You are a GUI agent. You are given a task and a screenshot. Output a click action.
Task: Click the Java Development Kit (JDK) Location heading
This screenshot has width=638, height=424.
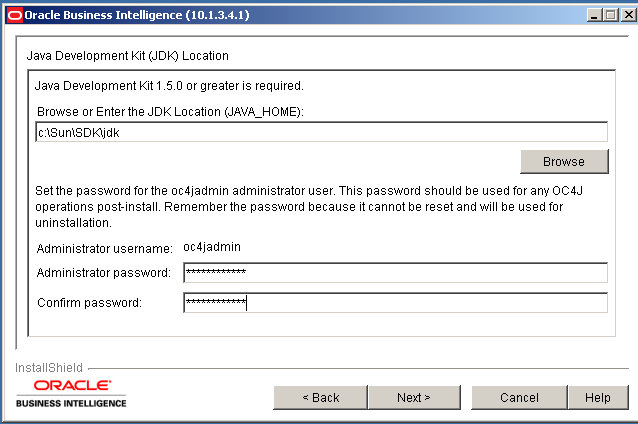coord(127,56)
